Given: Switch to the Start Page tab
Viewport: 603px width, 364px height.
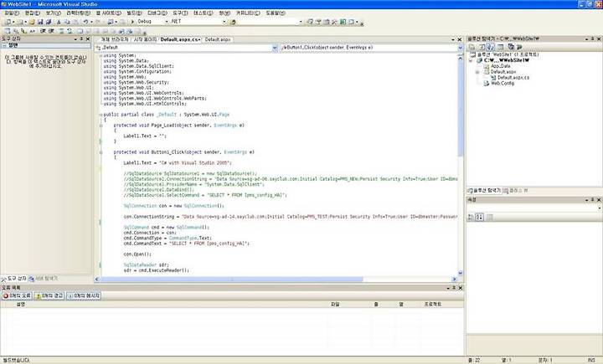Looking at the screenshot, I should pos(145,39).
